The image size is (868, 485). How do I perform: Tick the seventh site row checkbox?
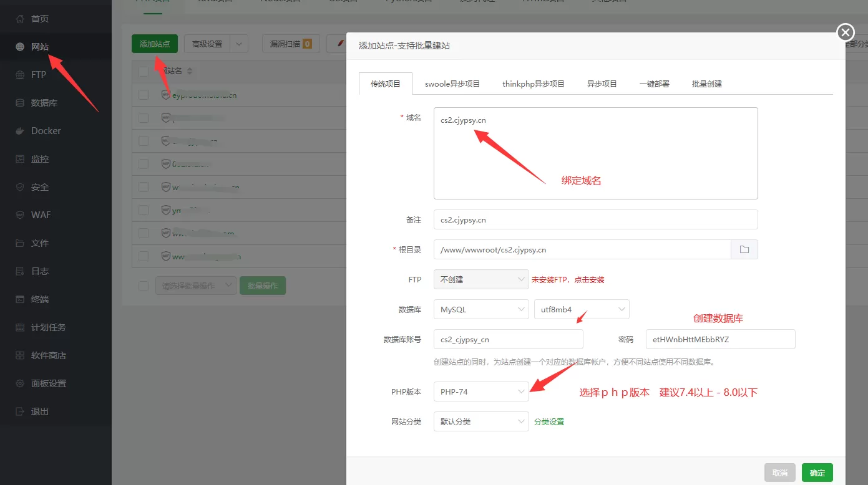(144, 233)
